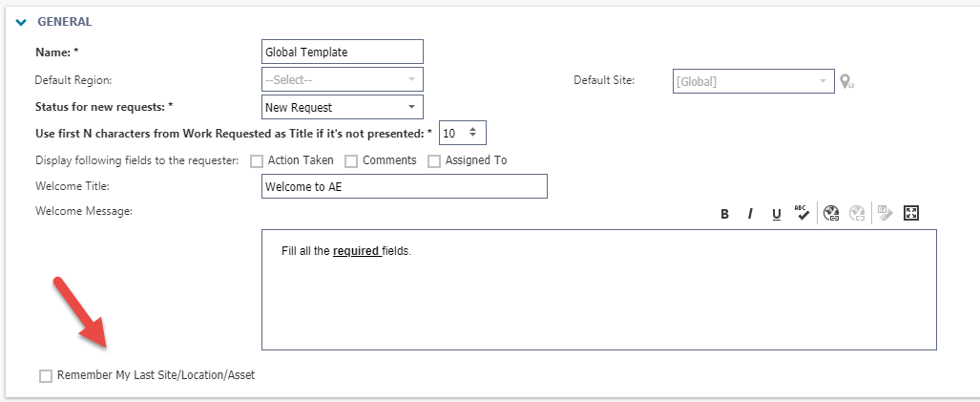This screenshot has height=402, width=980.
Task: Apply italic formatting to message text
Action: click(750, 214)
